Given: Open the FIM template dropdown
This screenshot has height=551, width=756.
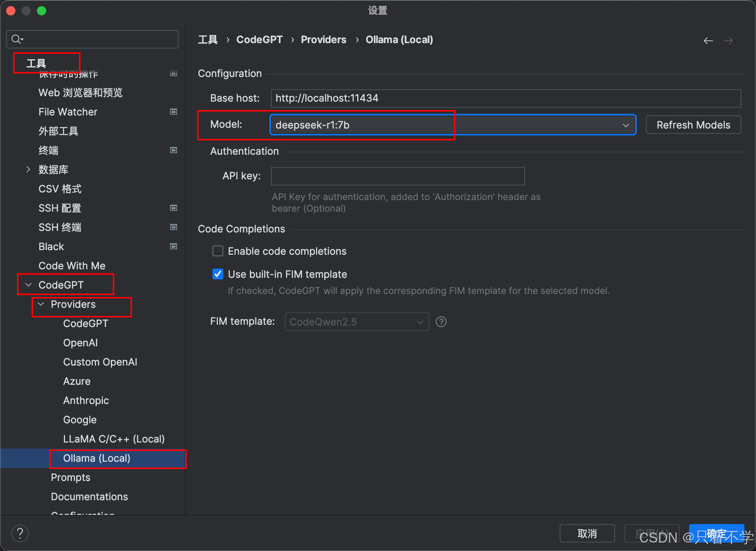Looking at the screenshot, I should [x=420, y=322].
